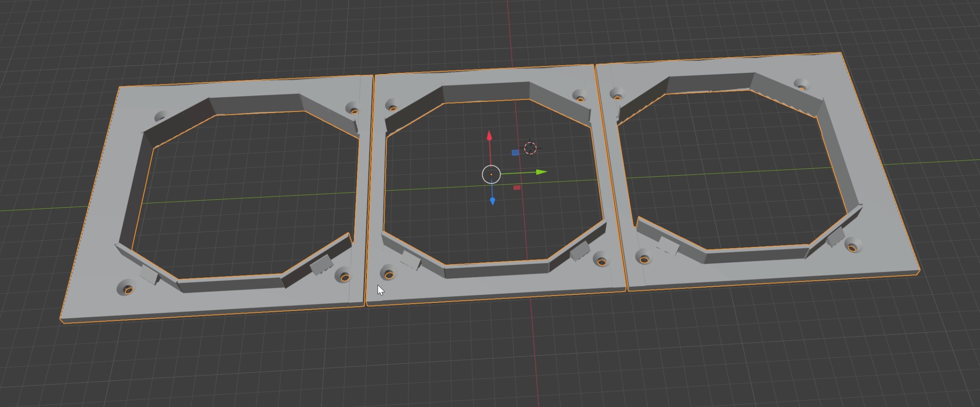
Task: Click the red X-axis move gizmo arrow
Action: click(490, 136)
